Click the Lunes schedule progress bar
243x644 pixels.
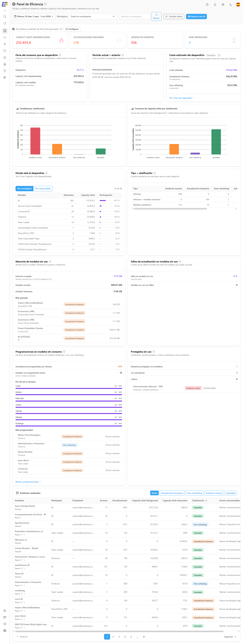pos(69,388)
